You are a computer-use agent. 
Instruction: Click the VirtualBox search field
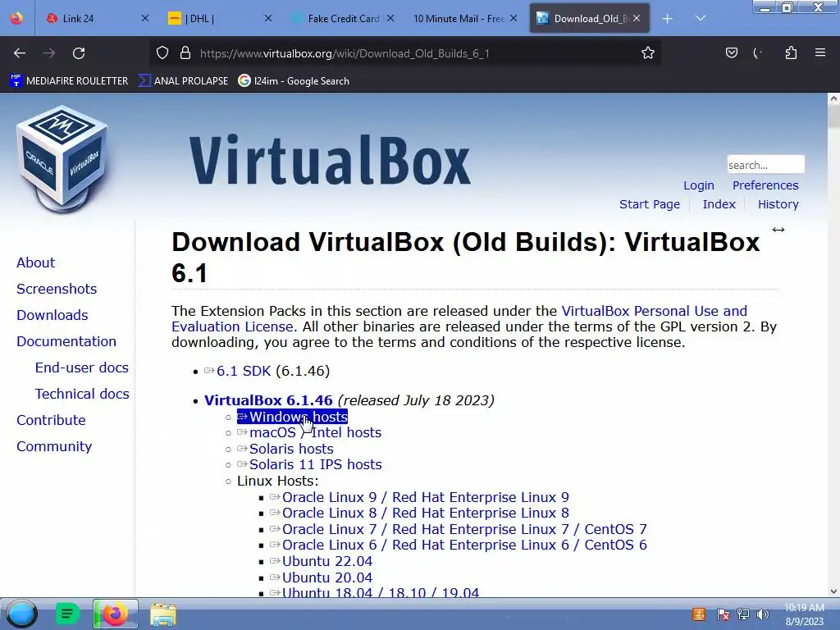click(x=765, y=164)
